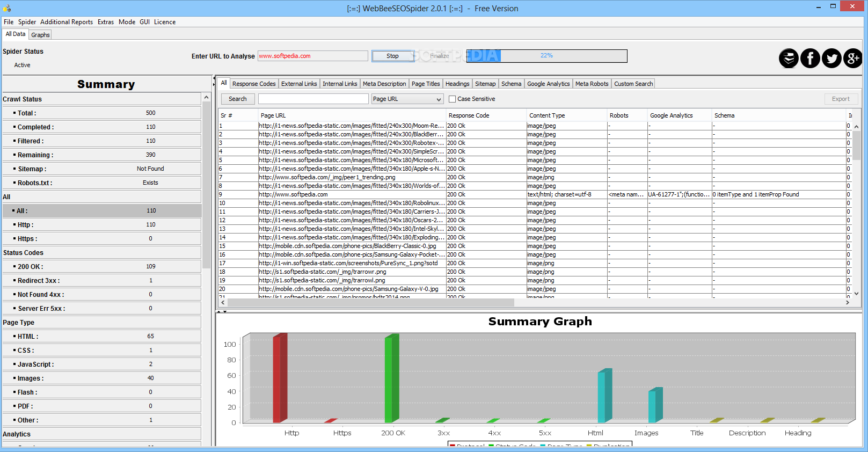
Task: Select the Headings tab
Action: click(x=457, y=84)
